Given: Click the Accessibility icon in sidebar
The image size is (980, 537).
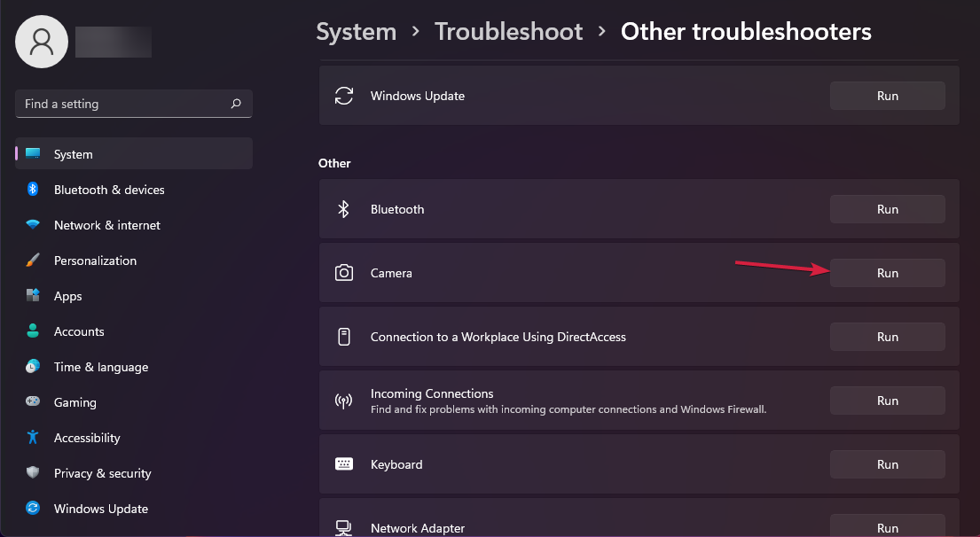Looking at the screenshot, I should (32, 438).
